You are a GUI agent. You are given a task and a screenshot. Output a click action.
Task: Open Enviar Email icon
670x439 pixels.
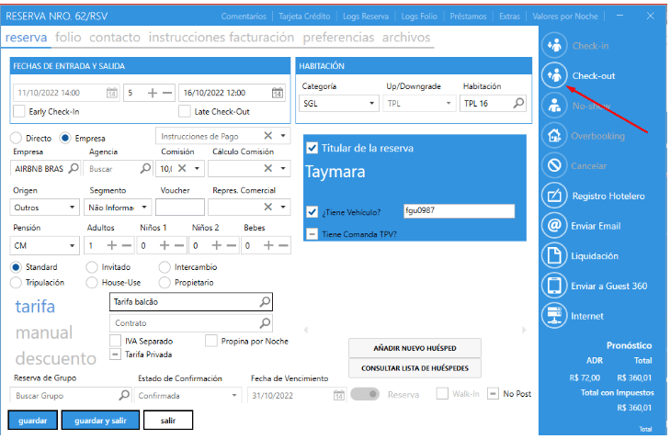(553, 226)
